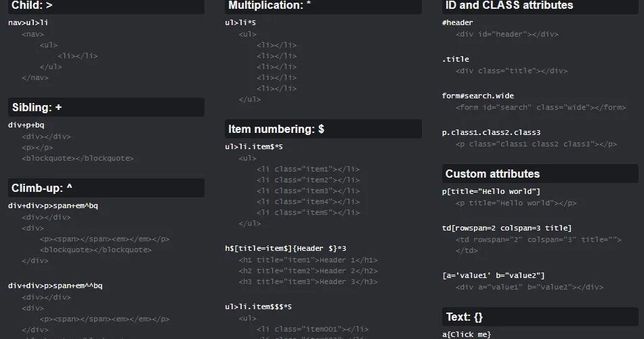Click the ul>li.item$*5 abbreviation
Viewport: 644px width, 339px height.
[254, 146]
